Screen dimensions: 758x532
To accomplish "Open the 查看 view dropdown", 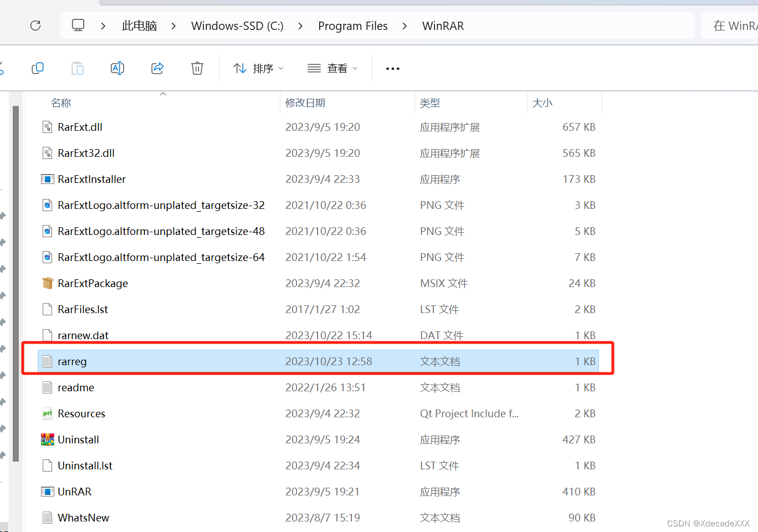I will (332, 68).
